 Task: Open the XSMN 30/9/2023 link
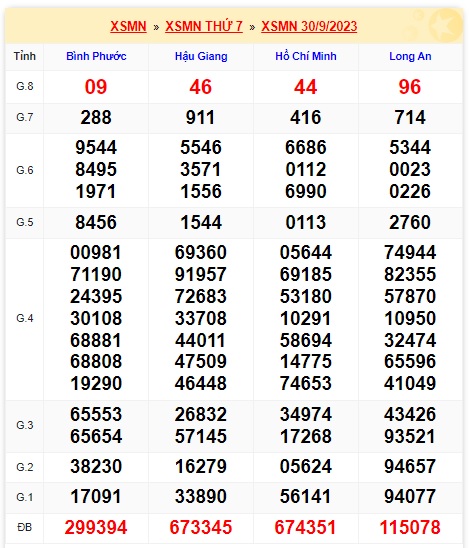tap(309, 27)
